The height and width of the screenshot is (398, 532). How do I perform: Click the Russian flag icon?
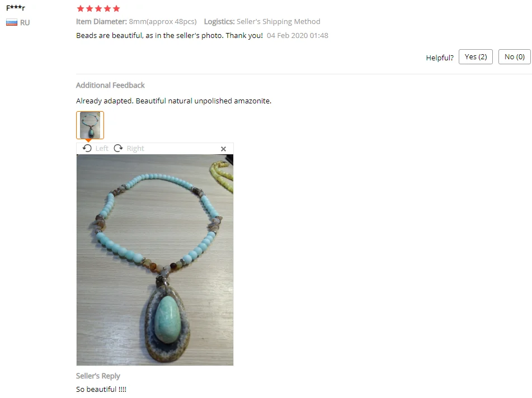coord(12,23)
